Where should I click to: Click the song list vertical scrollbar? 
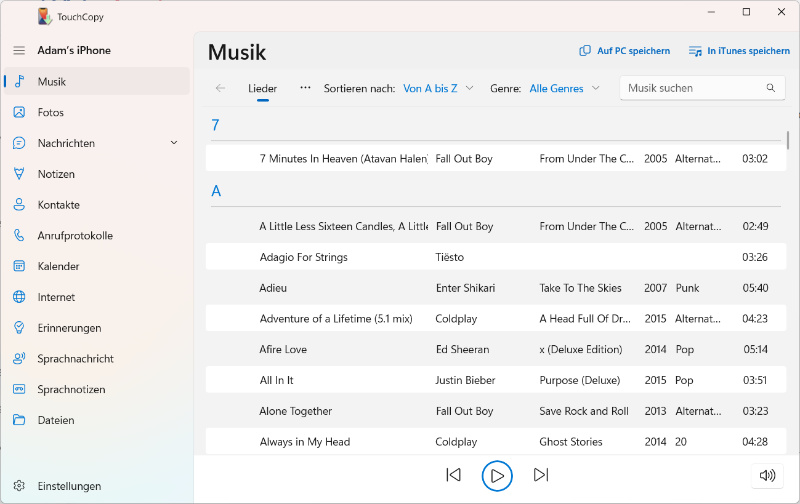point(788,140)
